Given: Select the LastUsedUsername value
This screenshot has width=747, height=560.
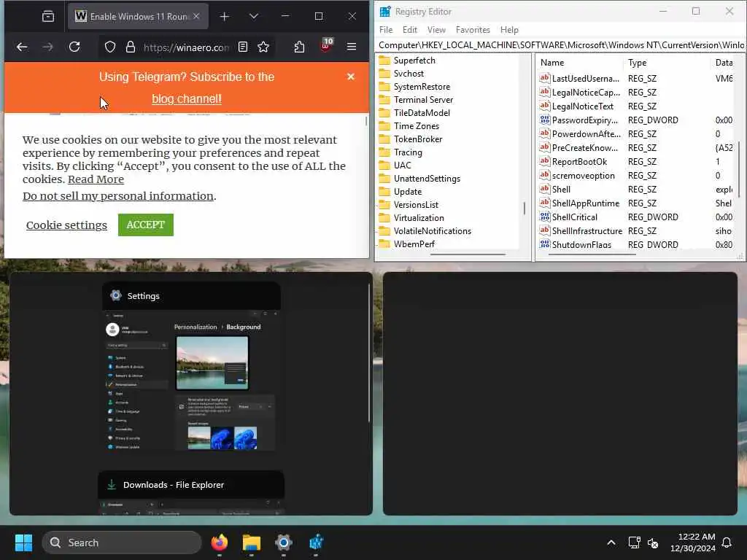Looking at the screenshot, I should pyautogui.click(x=586, y=79).
